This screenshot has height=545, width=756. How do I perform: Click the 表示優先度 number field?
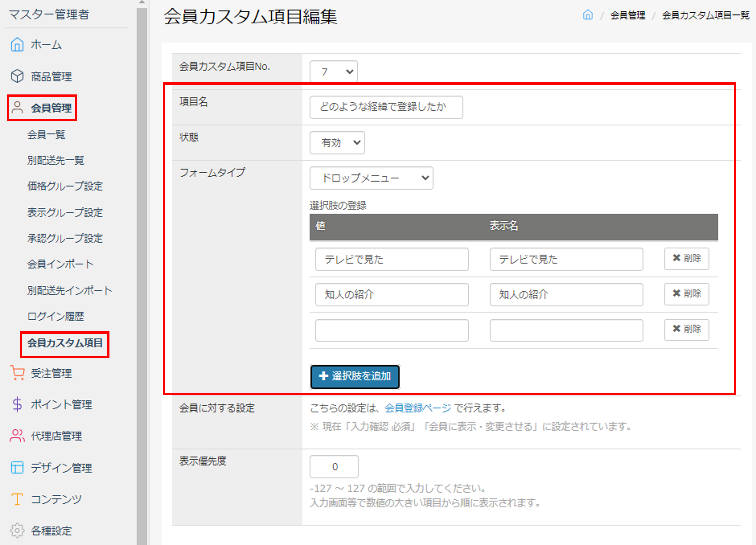tap(334, 466)
